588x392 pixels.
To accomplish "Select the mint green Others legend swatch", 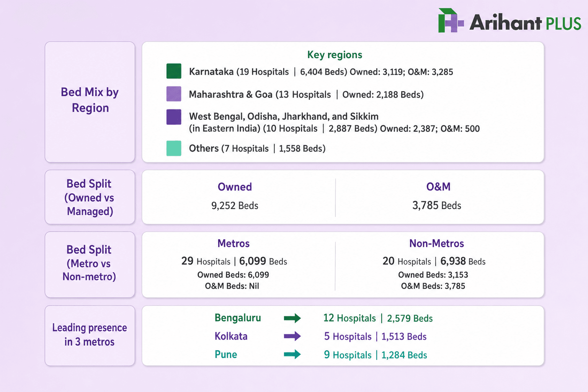I will click(x=174, y=148).
